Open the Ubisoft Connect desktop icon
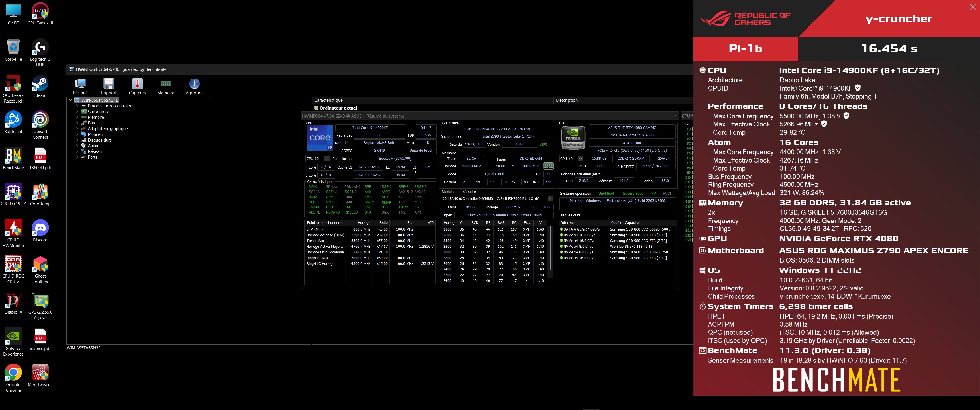Image resolution: width=980 pixels, height=410 pixels. point(40,125)
